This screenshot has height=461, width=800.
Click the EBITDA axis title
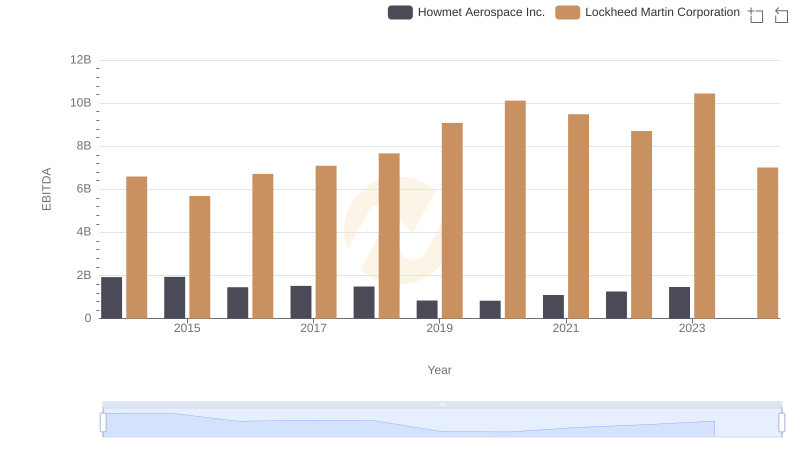point(46,189)
